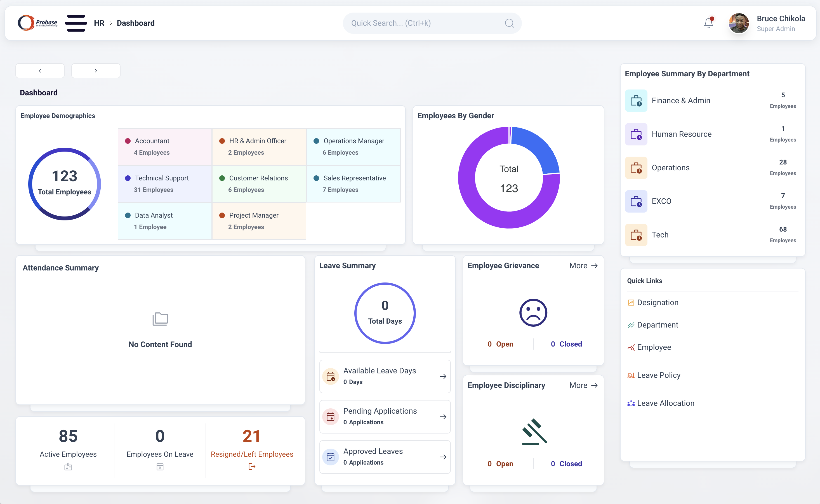
Task: Click More on Employee Grievance
Action: coord(583,266)
